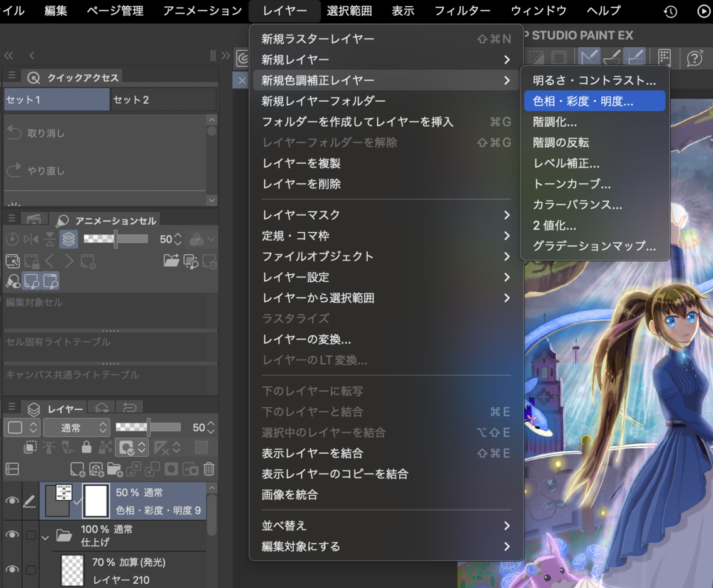Click the new 3D layer icon in Layer panel

click(97, 469)
